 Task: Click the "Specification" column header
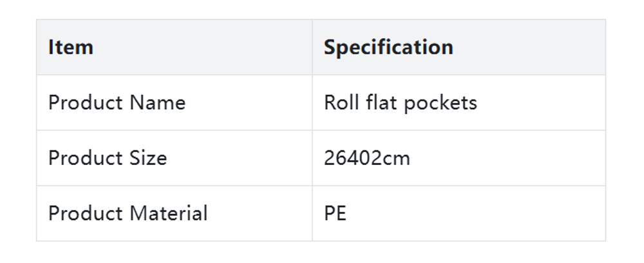click(388, 48)
